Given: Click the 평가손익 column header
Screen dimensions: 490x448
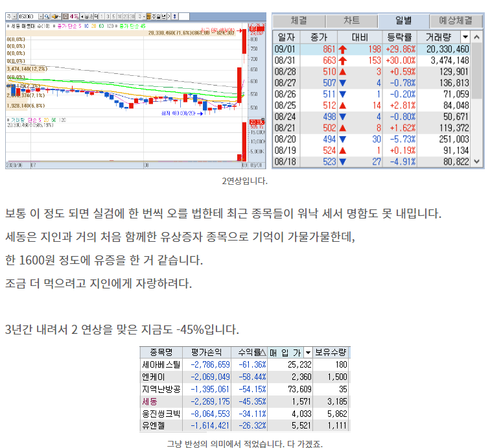Looking at the screenshot, I should pyautogui.click(x=206, y=353).
